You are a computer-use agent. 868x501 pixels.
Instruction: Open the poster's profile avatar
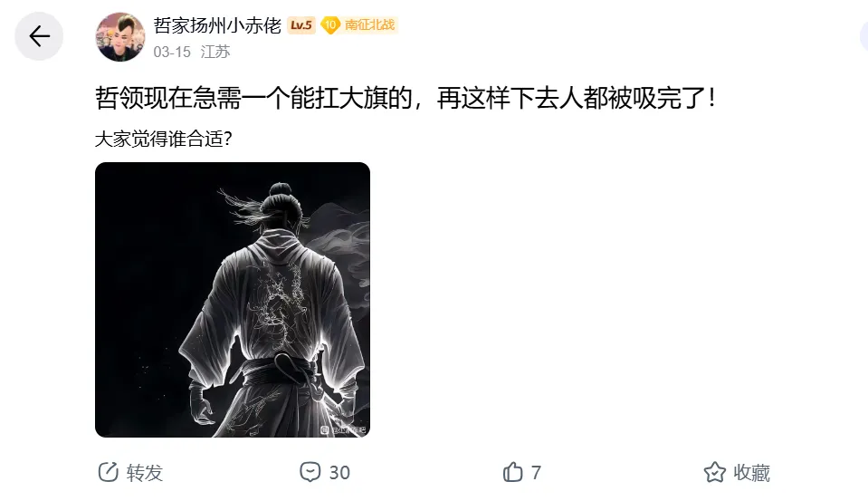click(120, 36)
